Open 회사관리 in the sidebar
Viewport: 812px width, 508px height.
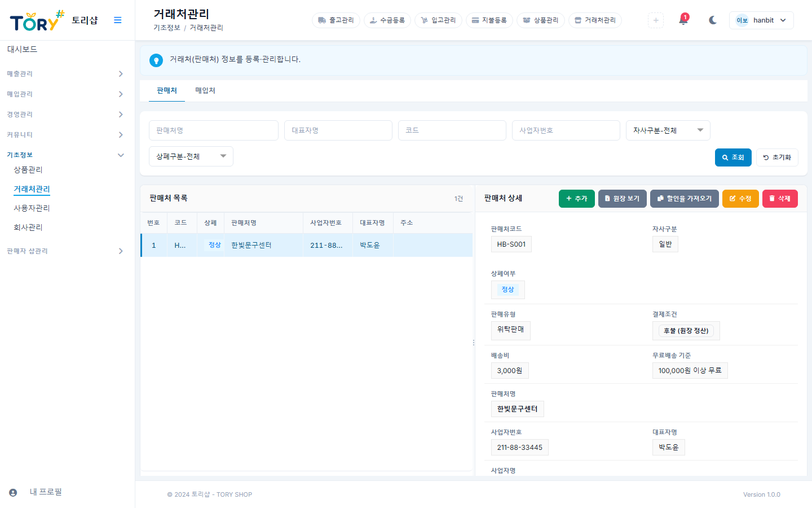point(28,227)
